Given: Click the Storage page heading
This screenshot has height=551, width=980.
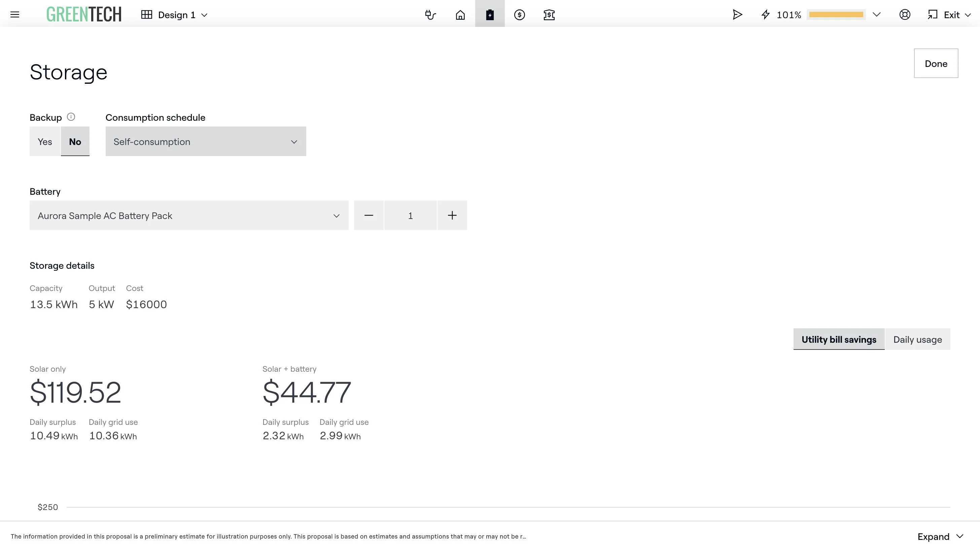Looking at the screenshot, I should [68, 72].
